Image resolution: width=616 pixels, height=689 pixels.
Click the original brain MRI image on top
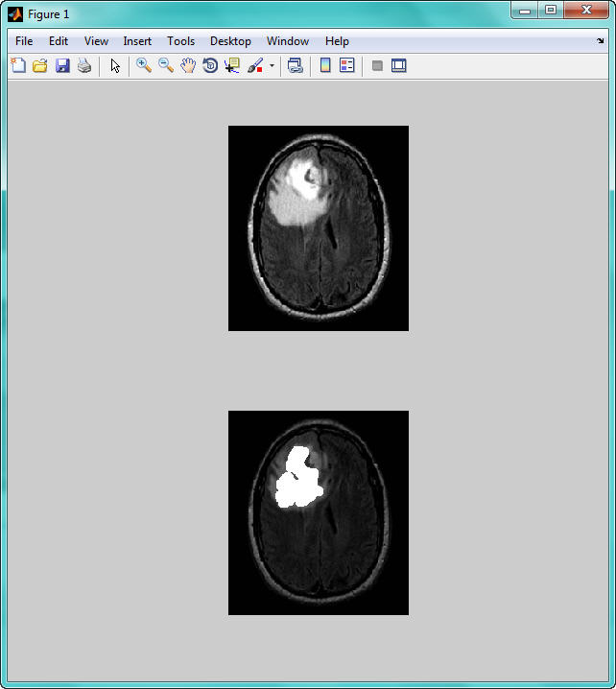click(x=319, y=228)
